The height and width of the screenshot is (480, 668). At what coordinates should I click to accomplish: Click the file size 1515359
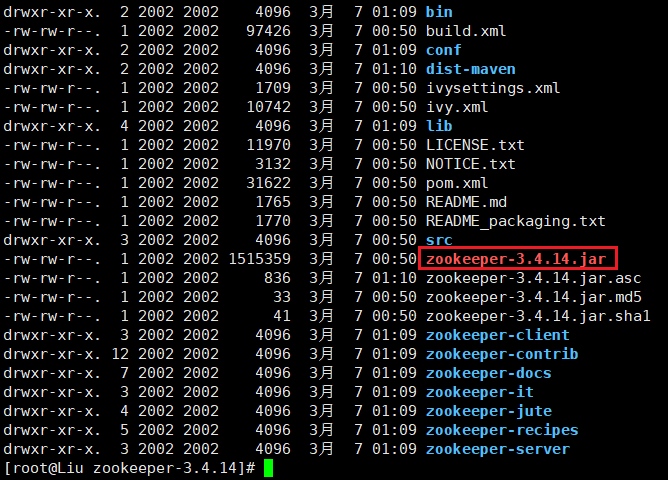pyautogui.click(x=260, y=259)
